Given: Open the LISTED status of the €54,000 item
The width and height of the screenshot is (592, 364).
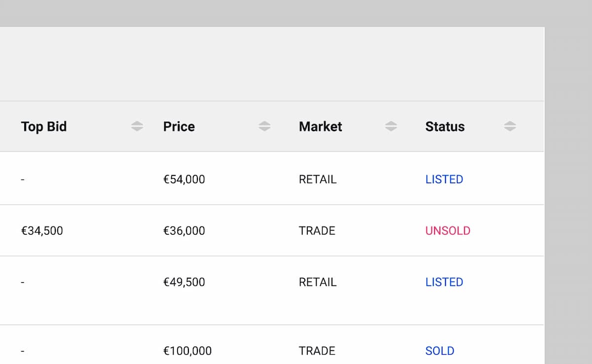Looking at the screenshot, I should 444,179.
